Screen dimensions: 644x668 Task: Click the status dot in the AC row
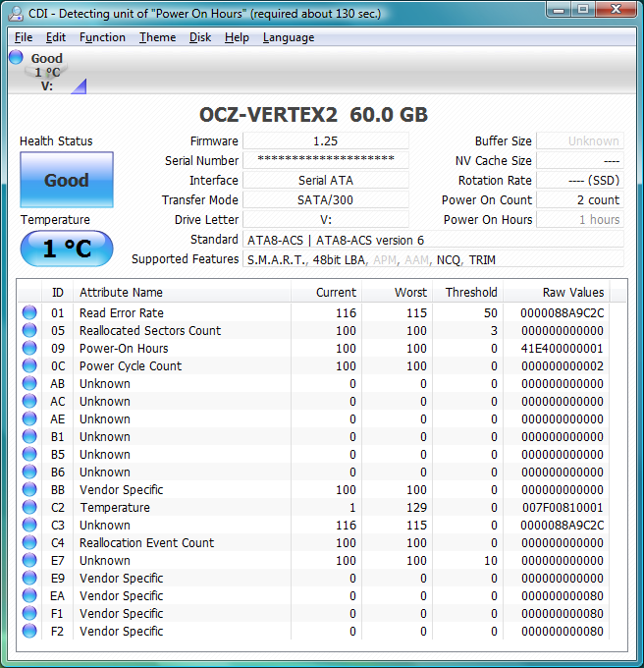point(29,401)
